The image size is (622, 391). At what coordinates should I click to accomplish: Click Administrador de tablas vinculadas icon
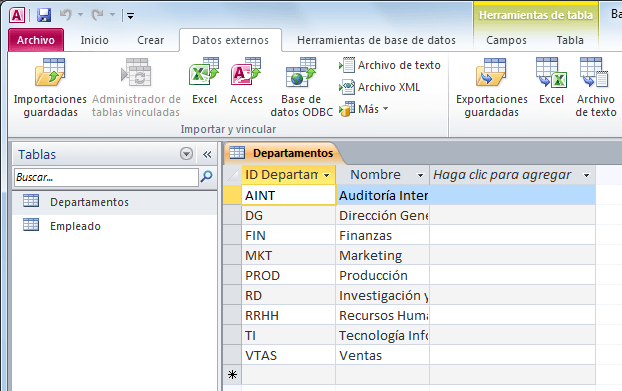(x=136, y=72)
